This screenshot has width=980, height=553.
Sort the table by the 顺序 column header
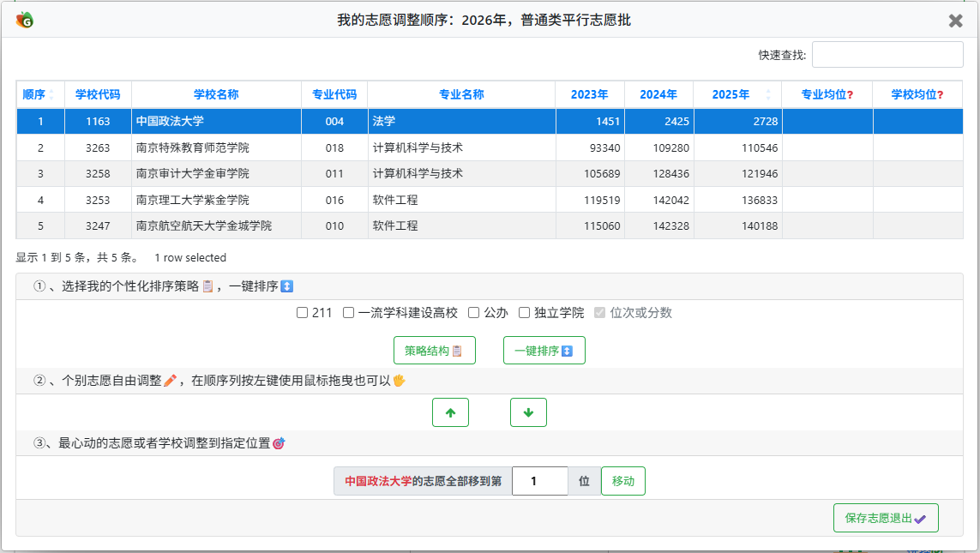[40, 94]
